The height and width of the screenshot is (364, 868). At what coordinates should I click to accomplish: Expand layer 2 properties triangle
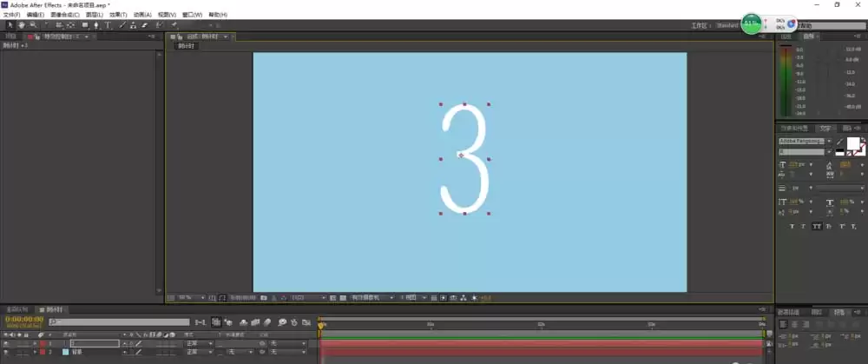click(35, 352)
